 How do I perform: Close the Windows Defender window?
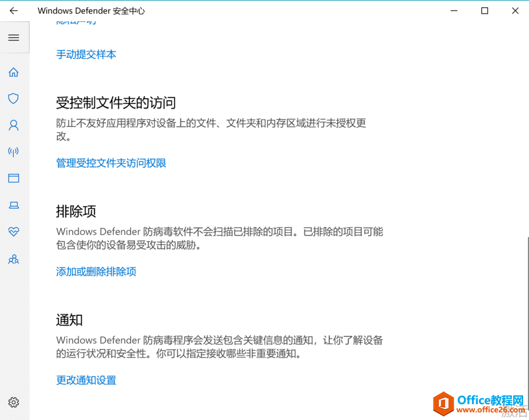point(515,11)
